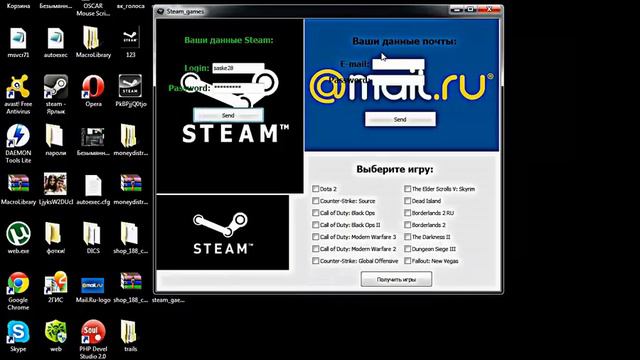Screen dimensions: 640x360
Task: Select the Borderlands 2 RU checkbox
Action: [x=407, y=213]
